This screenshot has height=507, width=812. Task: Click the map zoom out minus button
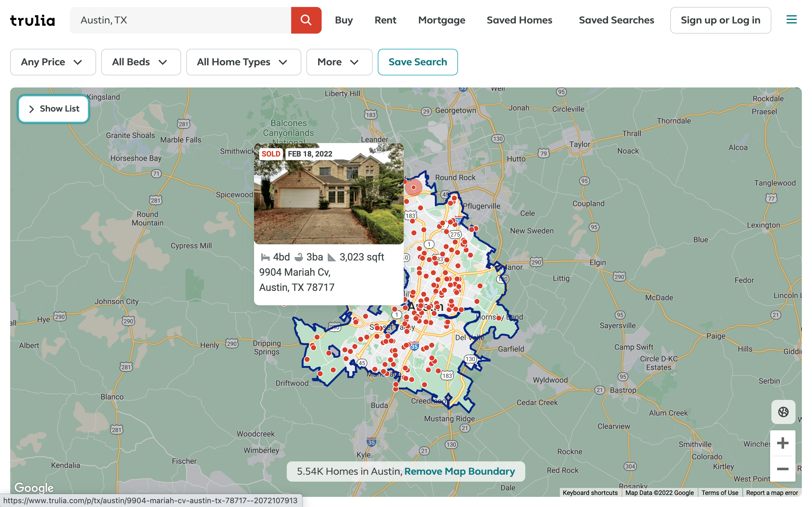click(x=782, y=469)
